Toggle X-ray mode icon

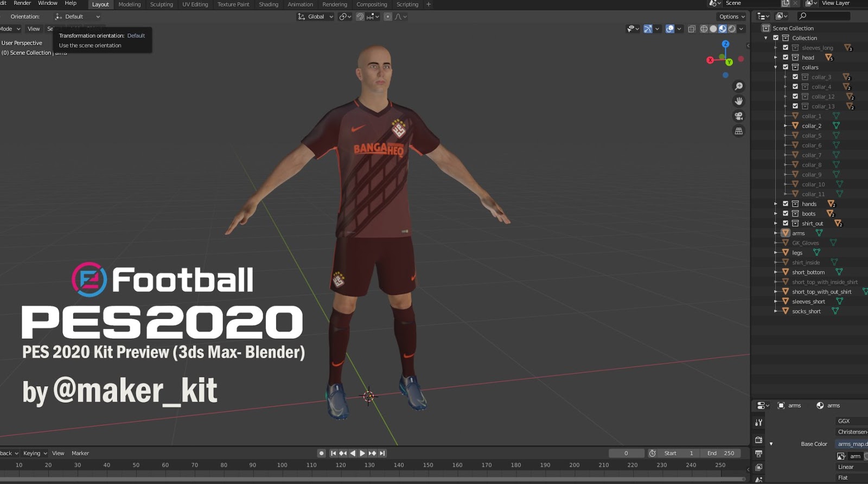(691, 29)
